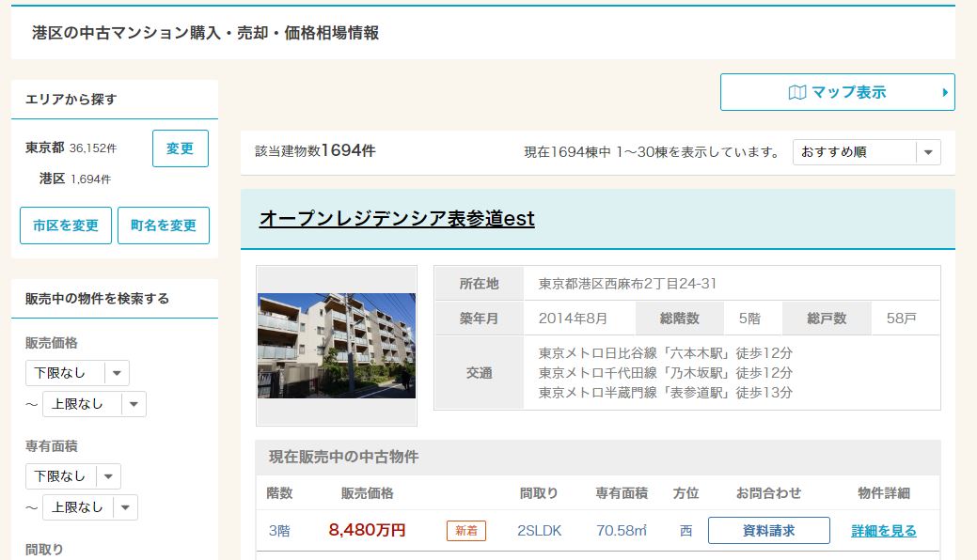The width and height of the screenshot is (977, 560).
Task: Click the address 東京都港区西麻布2丁目24-31
Action: tap(627, 284)
